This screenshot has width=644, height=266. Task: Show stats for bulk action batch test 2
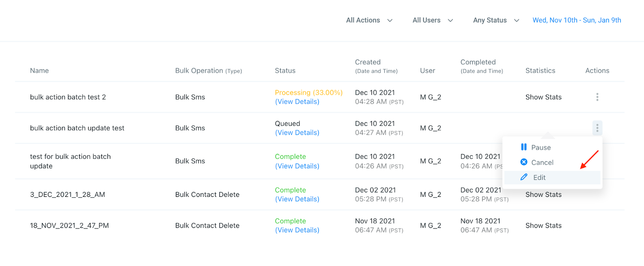click(x=543, y=97)
